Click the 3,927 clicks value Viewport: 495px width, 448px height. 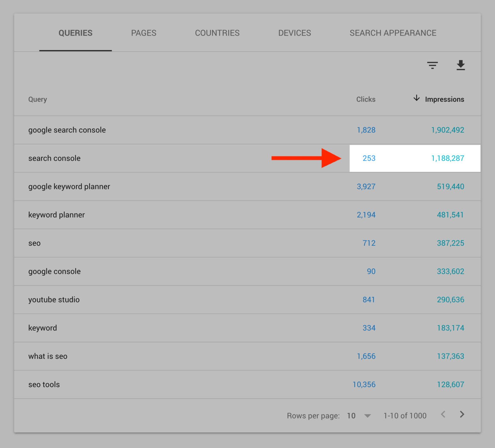366,187
